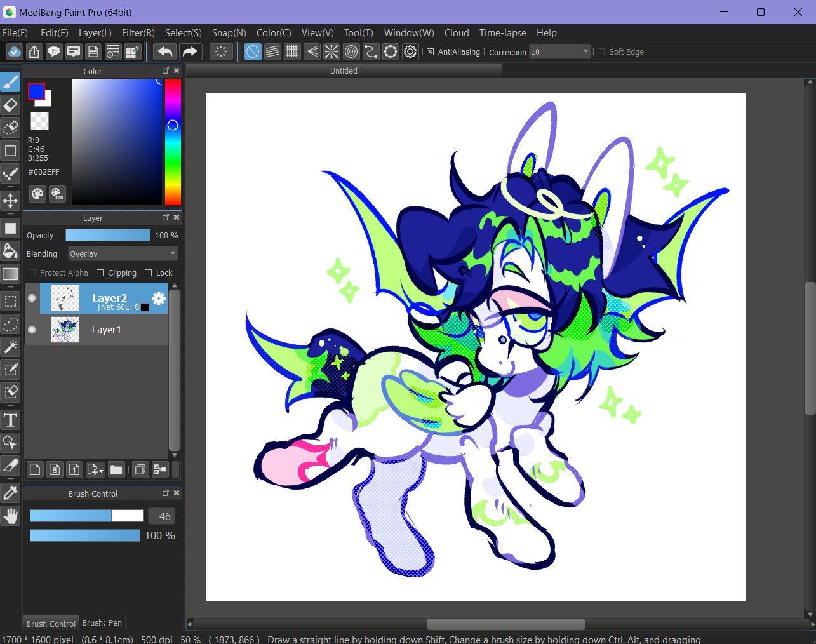The height and width of the screenshot is (644, 816).
Task: Select the Layer1 row
Action: [x=96, y=330]
